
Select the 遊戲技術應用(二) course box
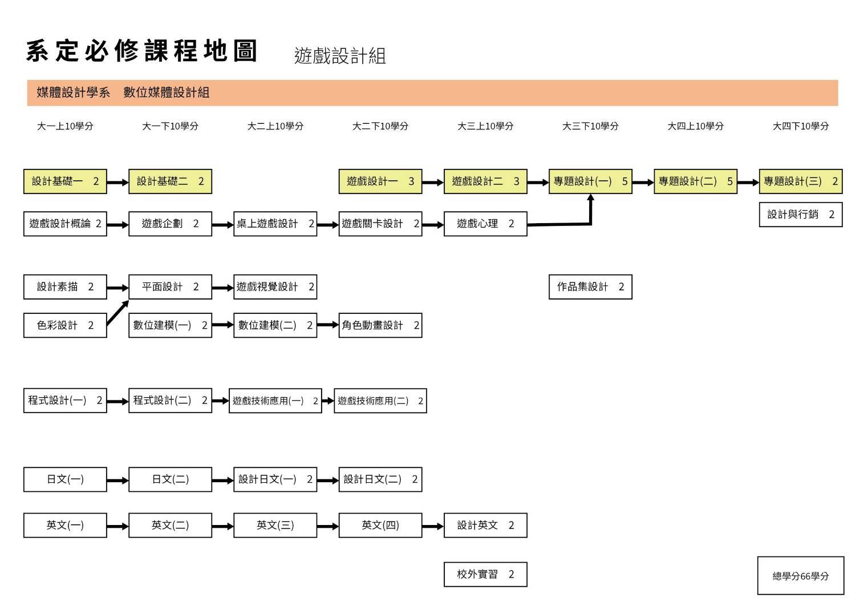pyautogui.click(x=380, y=401)
